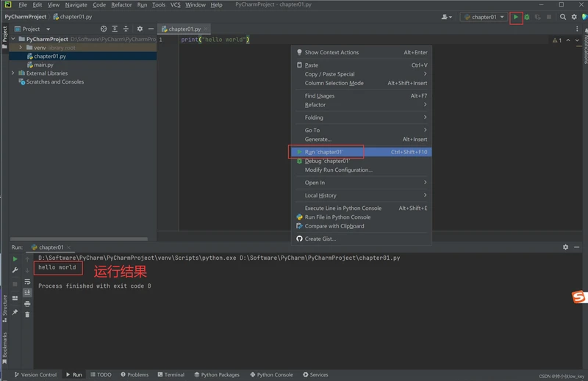
Task: Open the Terminal tool window
Action: pyautogui.click(x=171, y=374)
